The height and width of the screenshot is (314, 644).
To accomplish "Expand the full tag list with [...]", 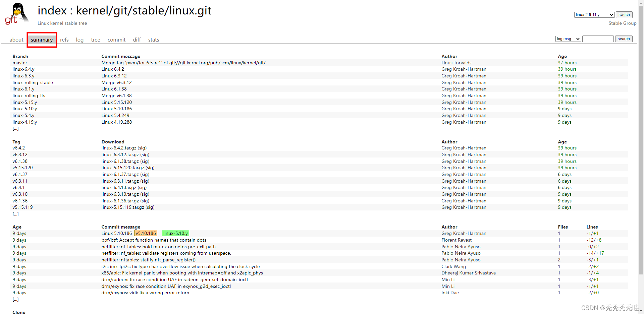I will pos(15,214).
